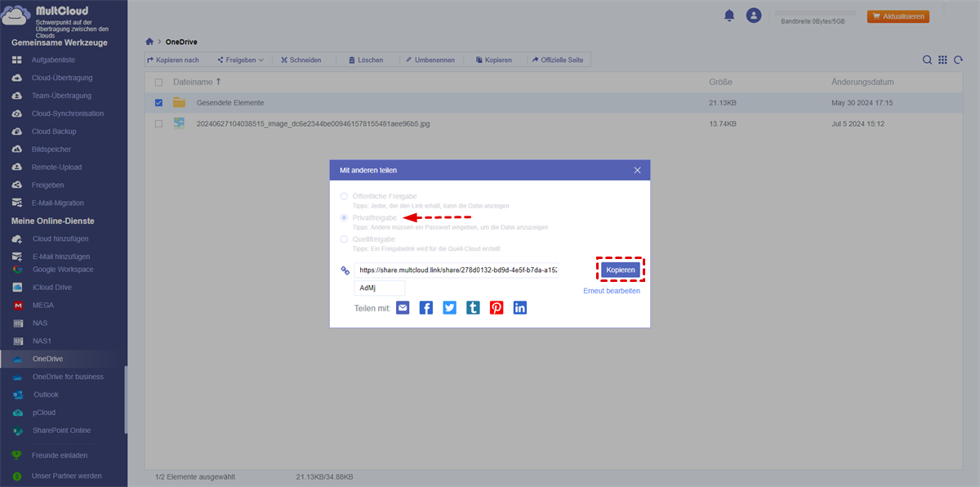Open search with magnifier icon
This screenshot has height=487, width=980.
click(x=927, y=60)
